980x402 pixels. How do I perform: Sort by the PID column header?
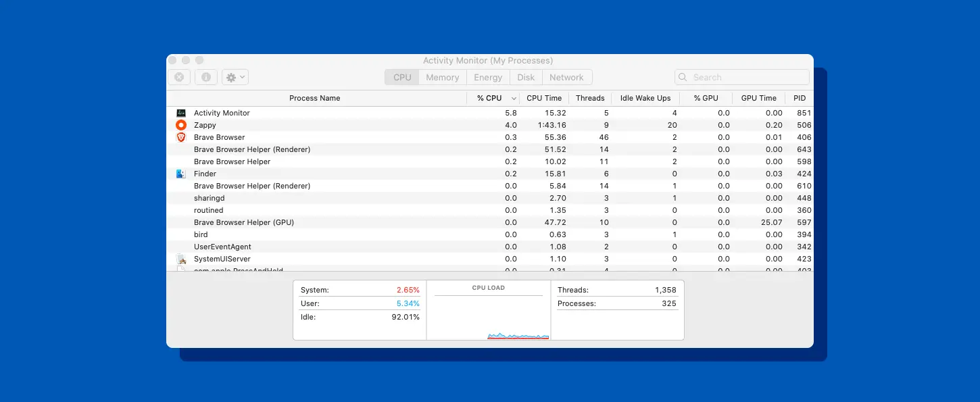click(x=800, y=98)
